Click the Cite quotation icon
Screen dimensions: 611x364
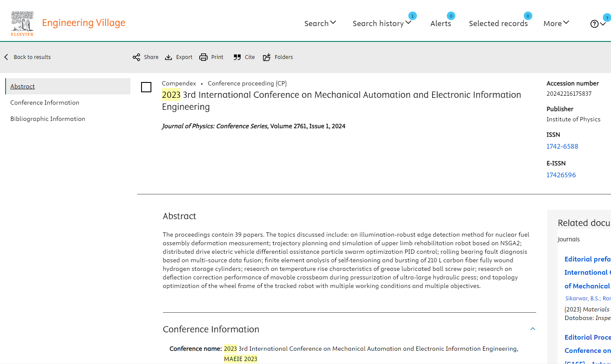(x=237, y=57)
